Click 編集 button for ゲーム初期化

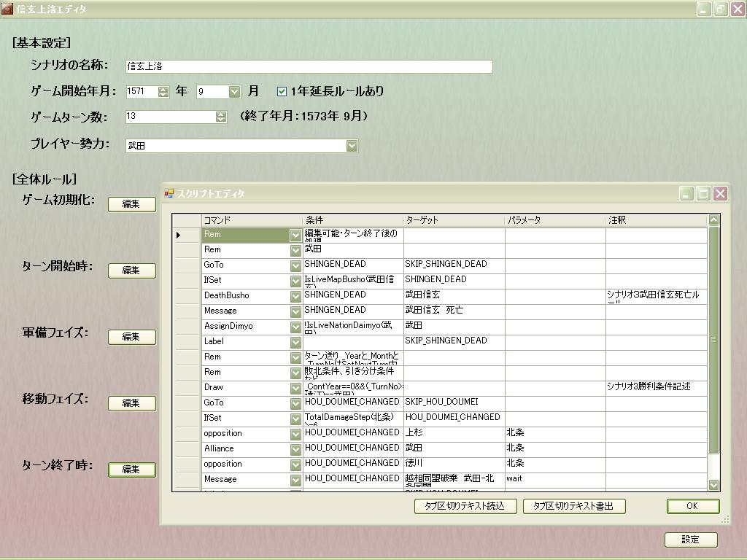tap(132, 204)
